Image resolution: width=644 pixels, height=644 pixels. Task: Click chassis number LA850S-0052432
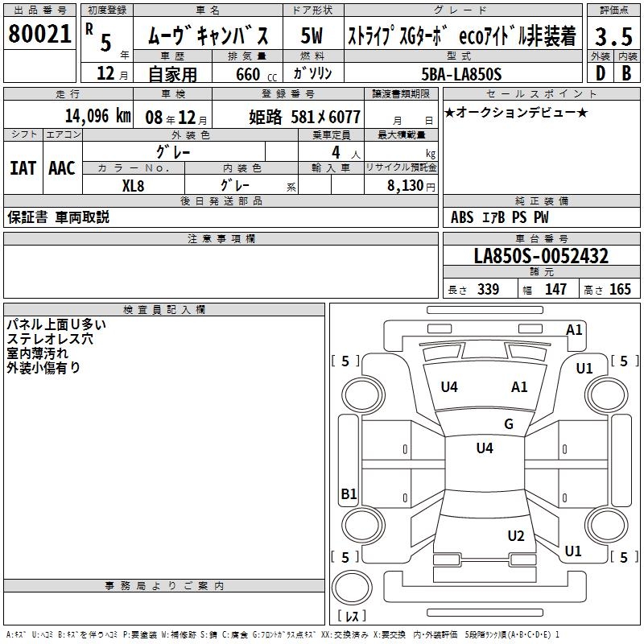[541, 256]
